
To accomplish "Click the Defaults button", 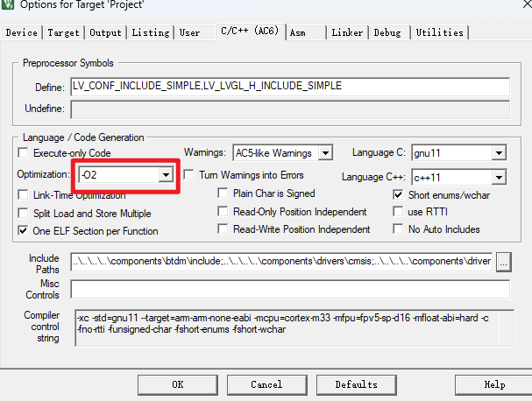I will coord(356,384).
